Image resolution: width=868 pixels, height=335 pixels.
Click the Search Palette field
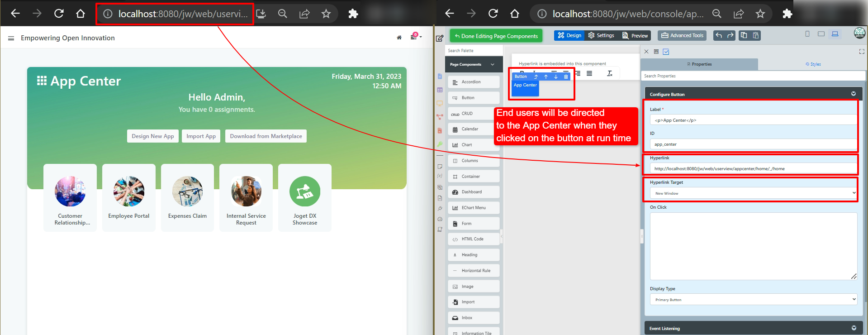point(474,51)
